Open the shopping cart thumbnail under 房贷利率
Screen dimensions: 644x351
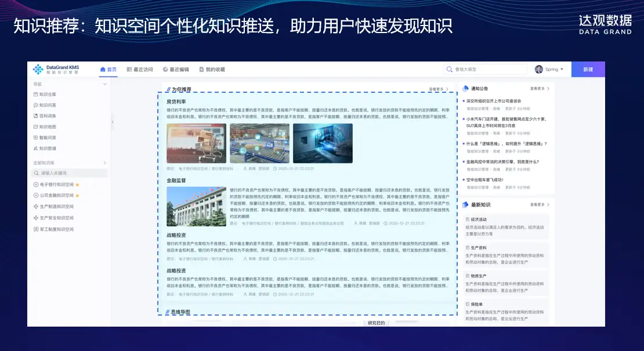196,143
